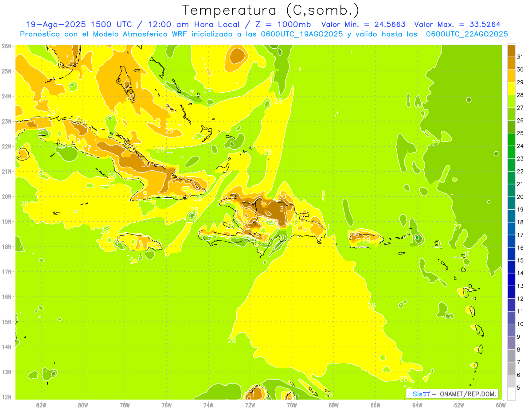532x411 pixels.
Task: Click the color scale tick label "25"
Action: point(520,133)
